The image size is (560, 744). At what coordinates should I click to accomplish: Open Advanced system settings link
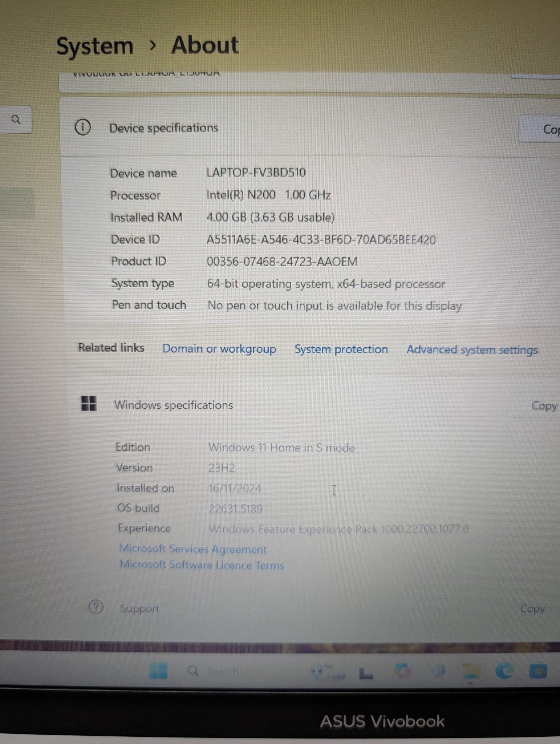(x=472, y=350)
